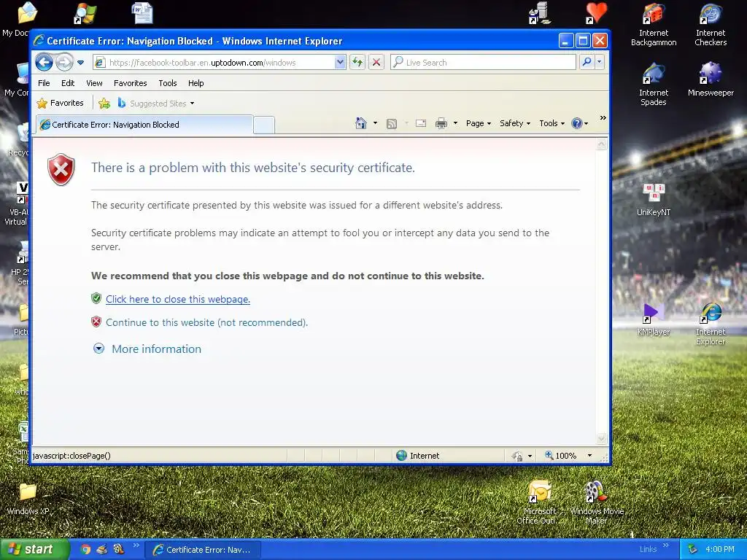This screenshot has width=747, height=560.
Task: Click the browser Forward arrow button
Action: (x=64, y=62)
